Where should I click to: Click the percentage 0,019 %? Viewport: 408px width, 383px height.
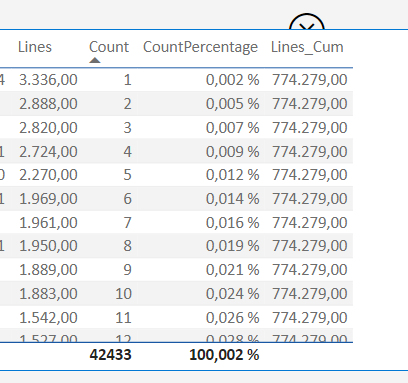pos(232,246)
